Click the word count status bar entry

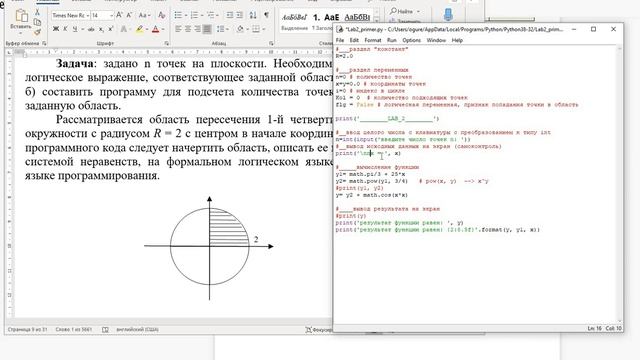pyautogui.click(x=74, y=329)
